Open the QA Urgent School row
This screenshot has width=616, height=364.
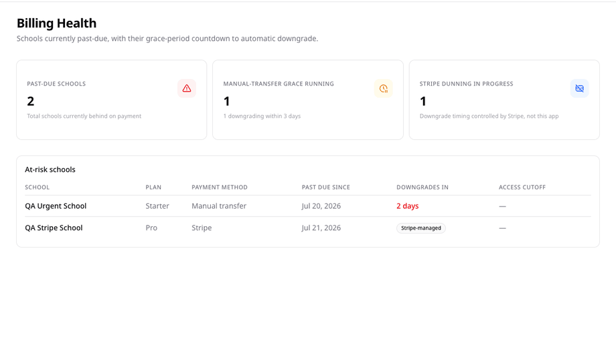(x=307, y=206)
